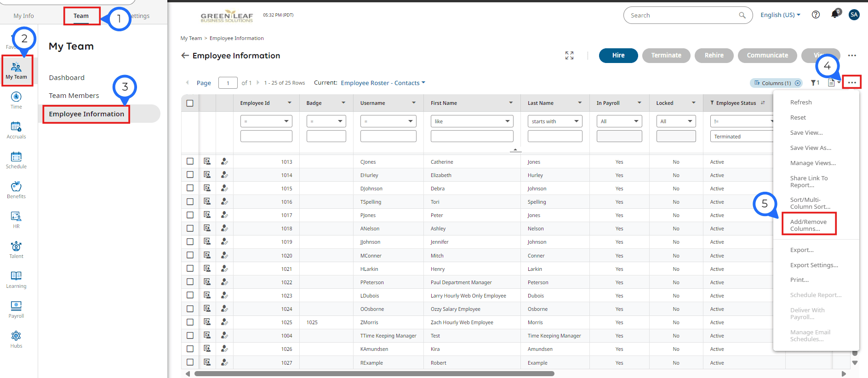This screenshot has height=378, width=868.
Task: Click the Terminate button
Action: click(666, 56)
